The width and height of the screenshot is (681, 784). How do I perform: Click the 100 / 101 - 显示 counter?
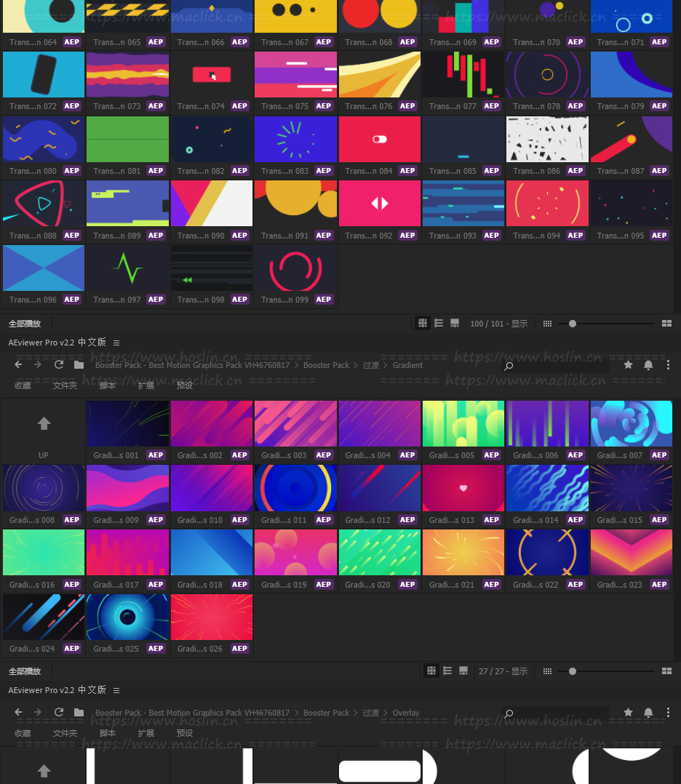tap(499, 324)
